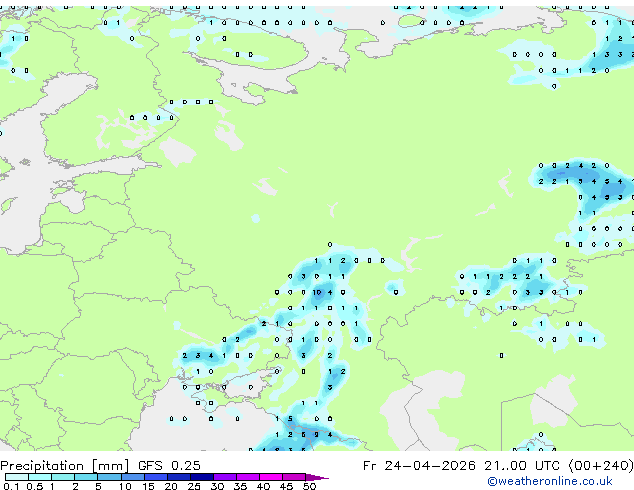
Task: Click the legend label '30'
Action: (x=217, y=486)
